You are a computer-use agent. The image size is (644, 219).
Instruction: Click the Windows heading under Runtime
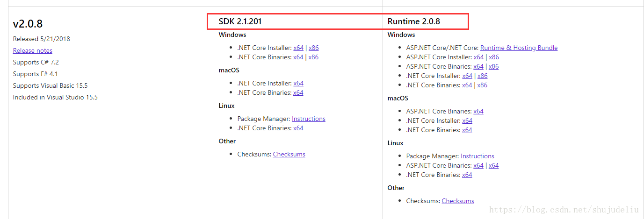401,35
